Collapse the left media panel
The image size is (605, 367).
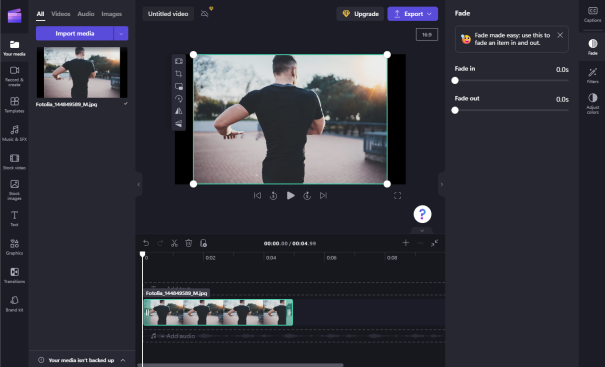click(x=139, y=184)
